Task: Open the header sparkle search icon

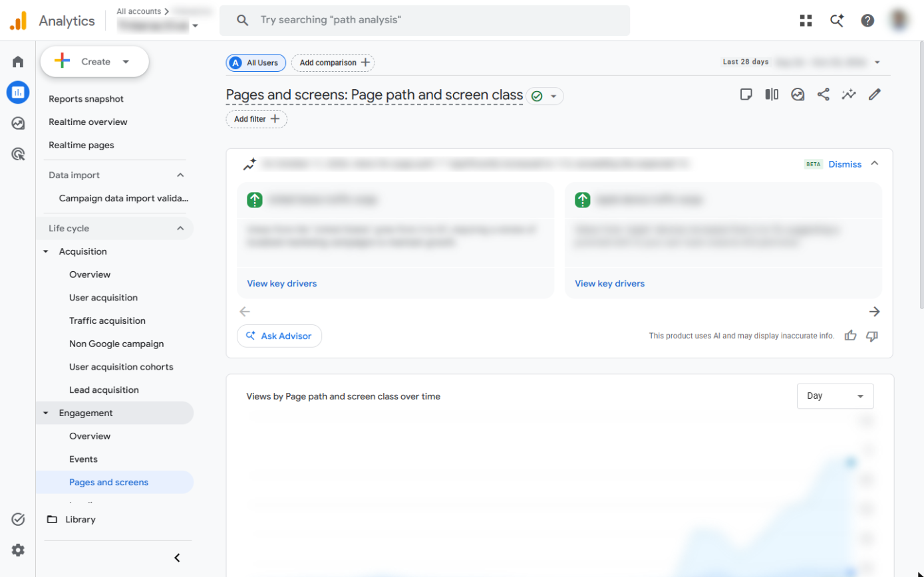Action: [837, 21]
